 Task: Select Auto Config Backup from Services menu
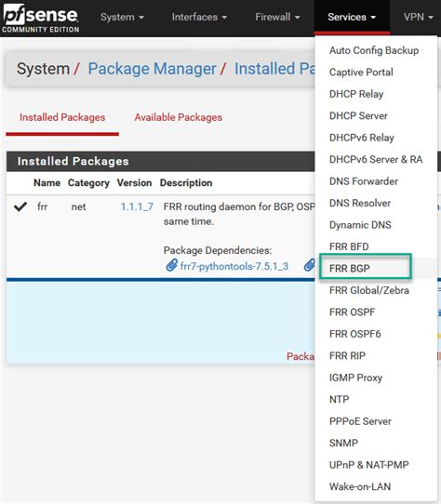click(x=374, y=50)
